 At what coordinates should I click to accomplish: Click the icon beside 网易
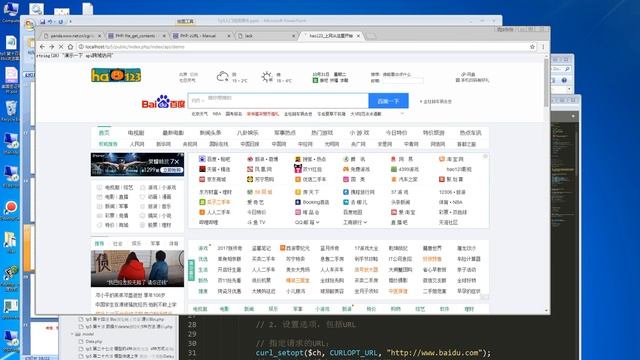[393, 159]
